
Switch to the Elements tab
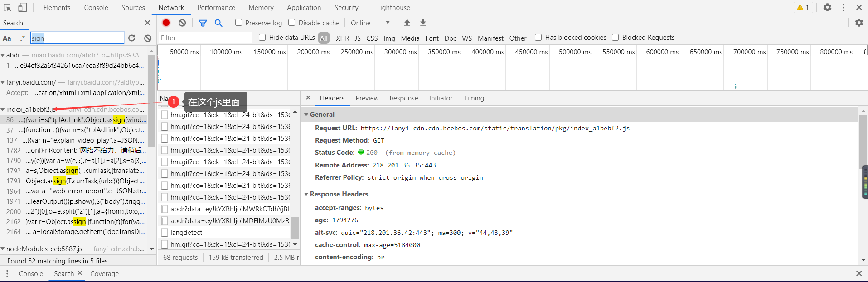[57, 7]
